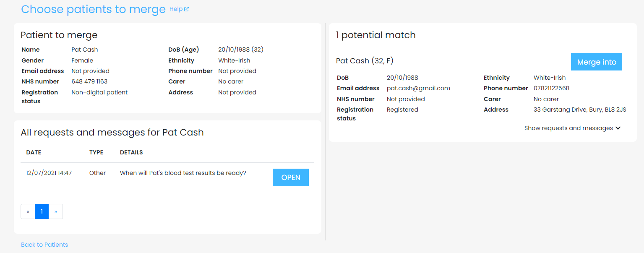644x253 pixels.
Task: Open the Help external link icon
Action: pyautogui.click(x=186, y=9)
